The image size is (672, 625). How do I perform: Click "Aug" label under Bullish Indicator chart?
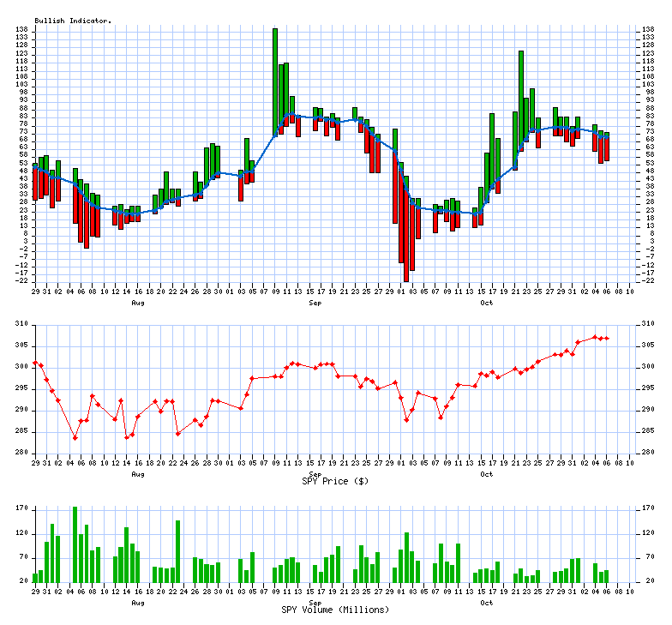pyautogui.click(x=137, y=303)
